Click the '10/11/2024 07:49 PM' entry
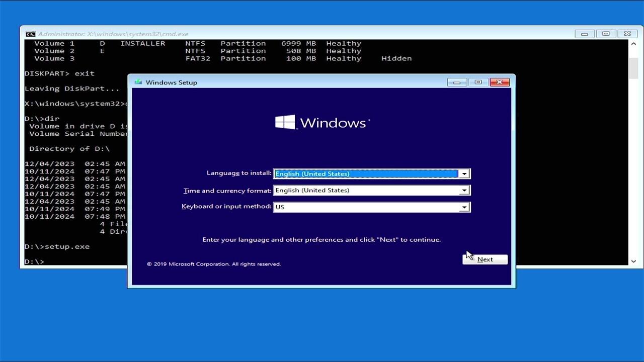The image size is (644, 362). point(75,209)
